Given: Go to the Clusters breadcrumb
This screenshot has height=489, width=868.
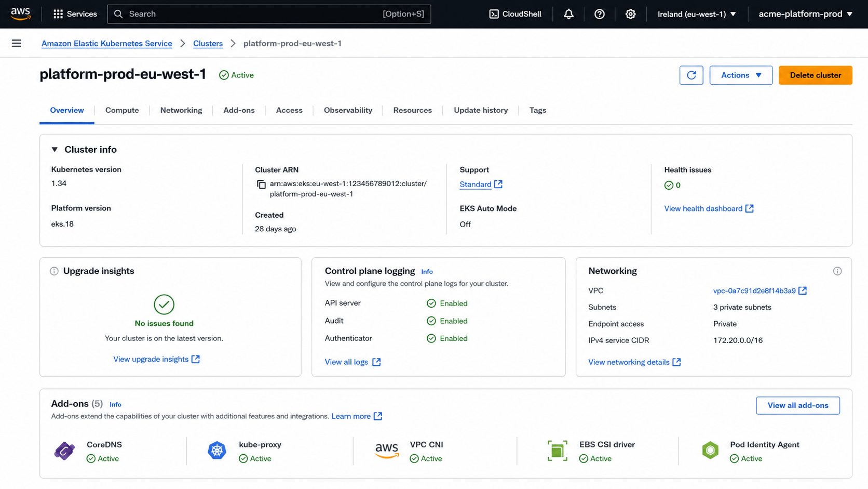Looking at the screenshot, I should click(x=208, y=44).
